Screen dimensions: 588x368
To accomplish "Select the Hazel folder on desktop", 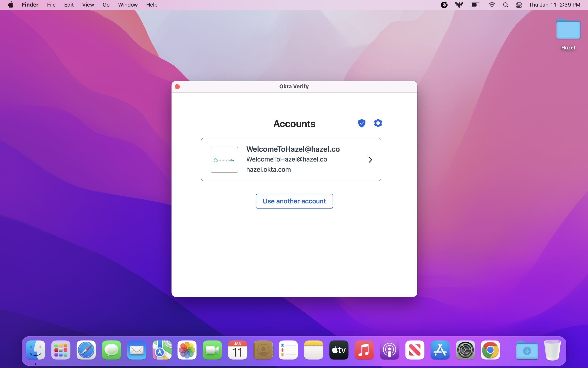I will 568,34.
